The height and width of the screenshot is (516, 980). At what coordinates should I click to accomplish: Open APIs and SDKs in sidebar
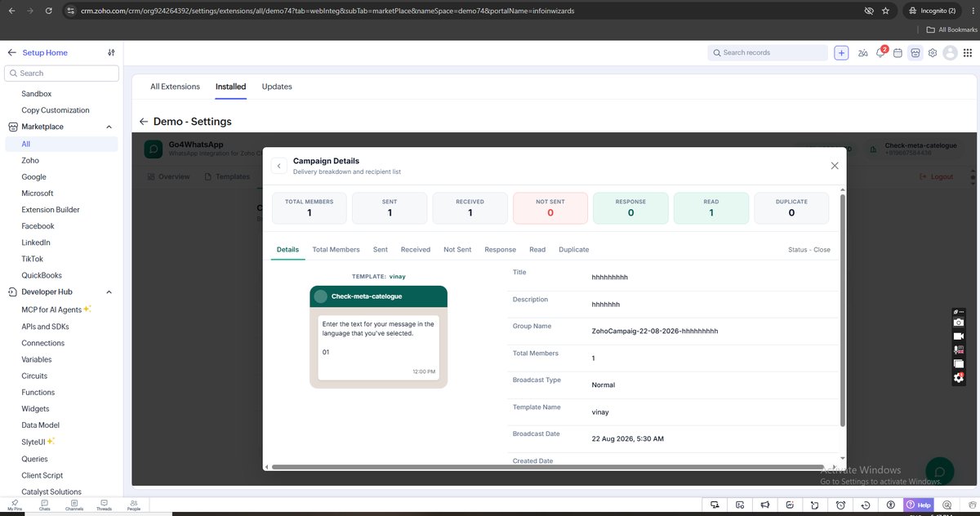(x=45, y=327)
